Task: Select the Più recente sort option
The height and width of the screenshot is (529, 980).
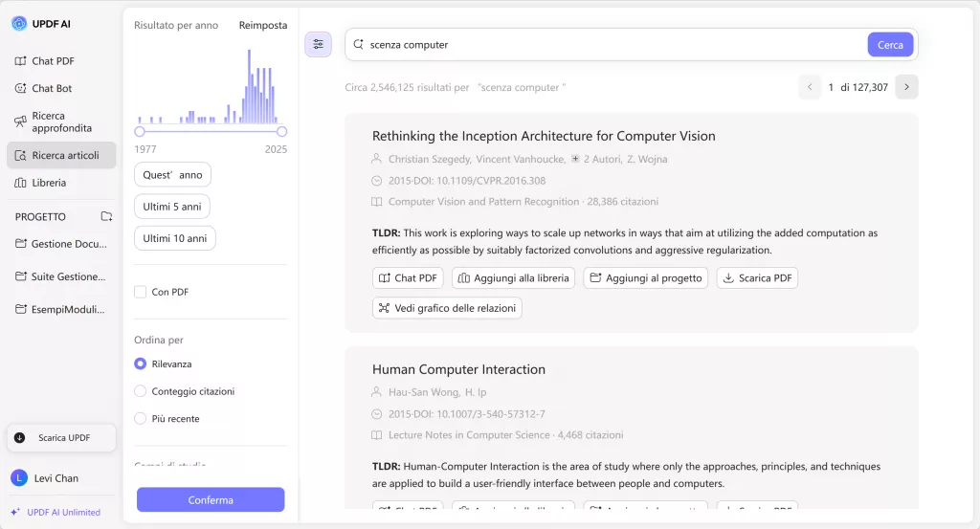Action: coord(141,418)
